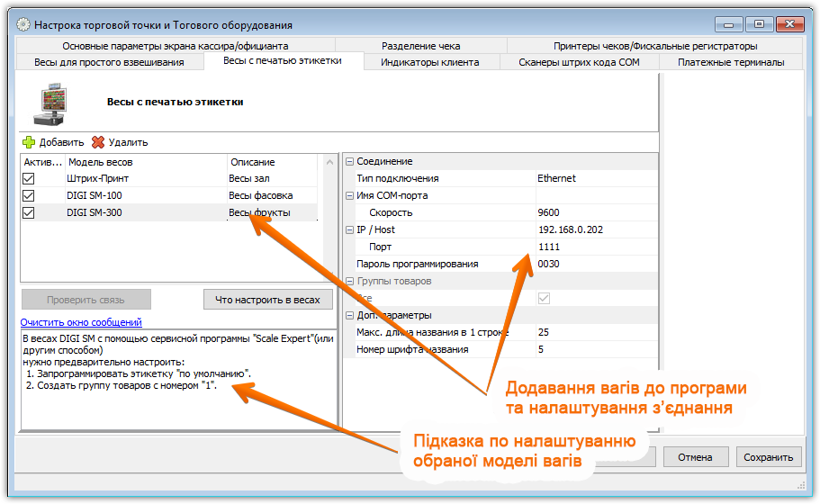Click the Очистить окно сообщений link
The height and width of the screenshot is (504, 820).
pyautogui.click(x=81, y=322)
